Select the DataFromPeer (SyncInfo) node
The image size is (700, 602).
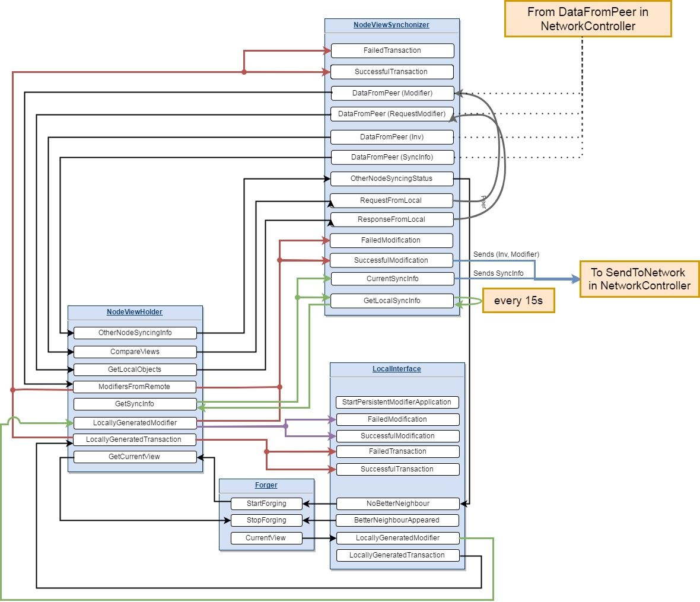coord(392,157)
